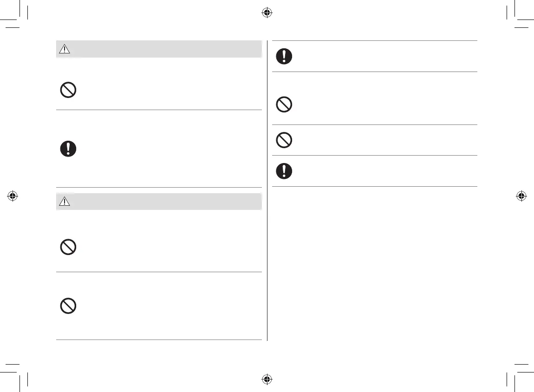Screen dimensions: 534x392
Task: Click the registration mark on the right edge
Action: tap(521, 196)
